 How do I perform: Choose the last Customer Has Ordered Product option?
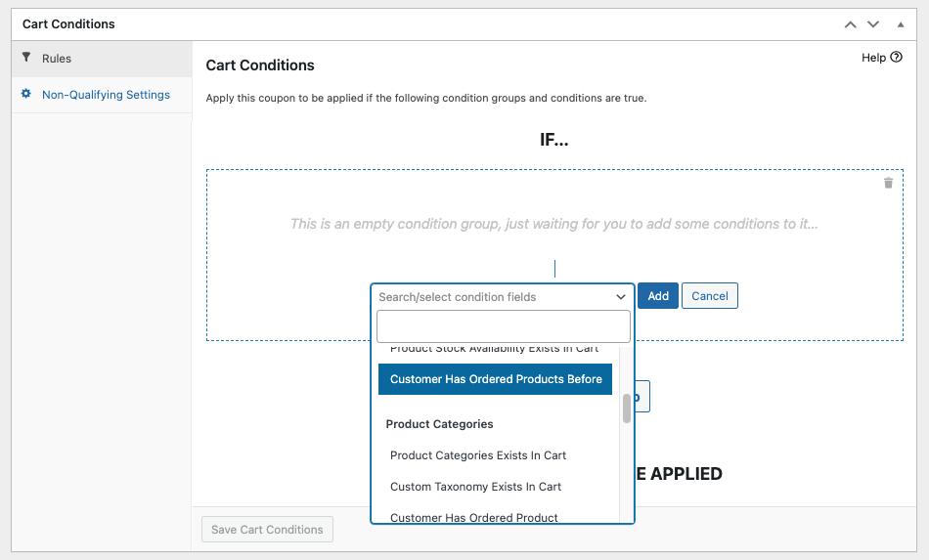474,517
